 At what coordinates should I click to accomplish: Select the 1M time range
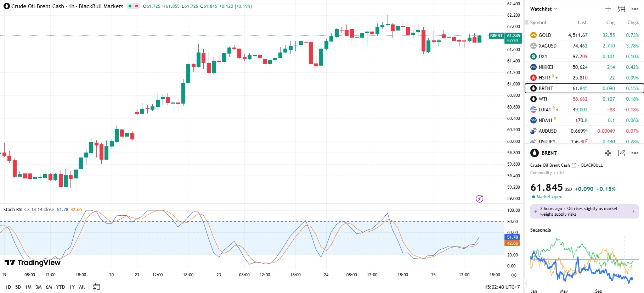28,287
